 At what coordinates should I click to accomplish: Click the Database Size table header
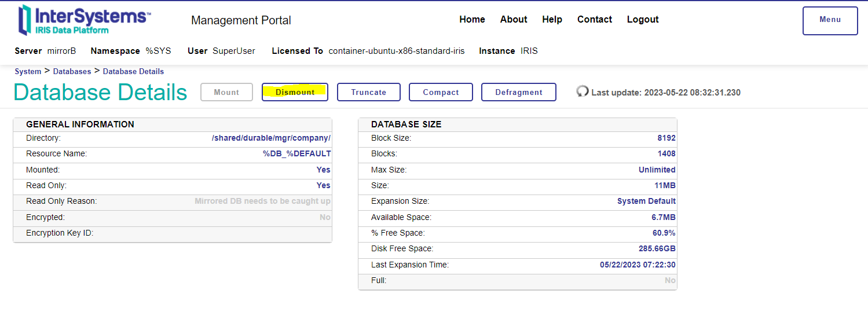[x=406, y=124]
